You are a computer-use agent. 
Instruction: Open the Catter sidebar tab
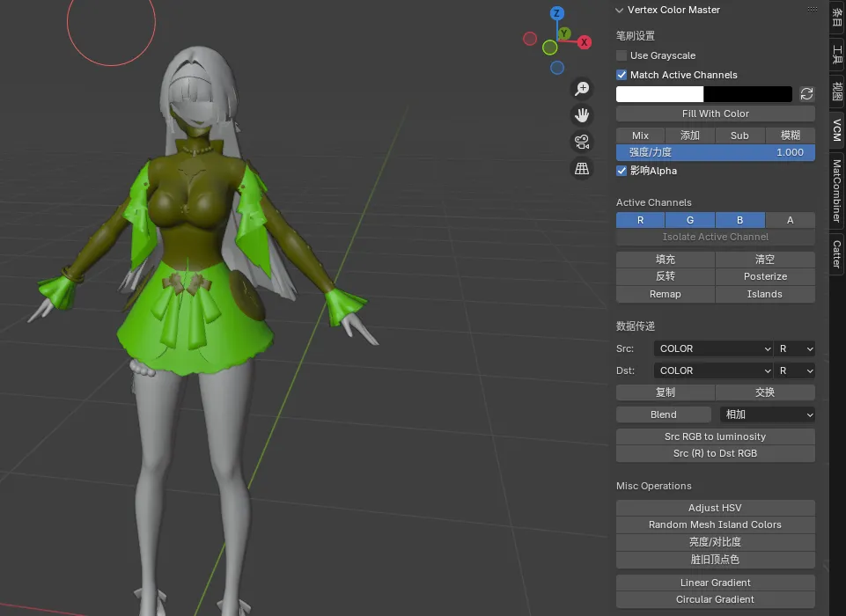837,254
